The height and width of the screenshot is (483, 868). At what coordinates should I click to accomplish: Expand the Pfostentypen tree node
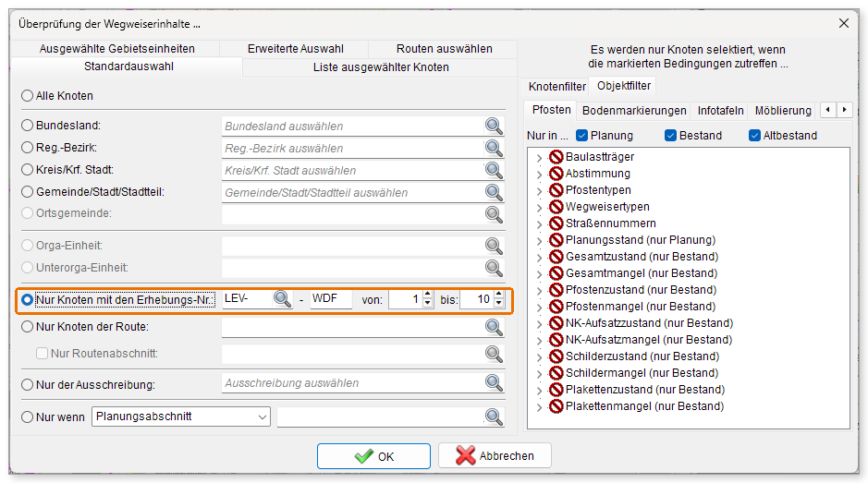coord(539,191)
